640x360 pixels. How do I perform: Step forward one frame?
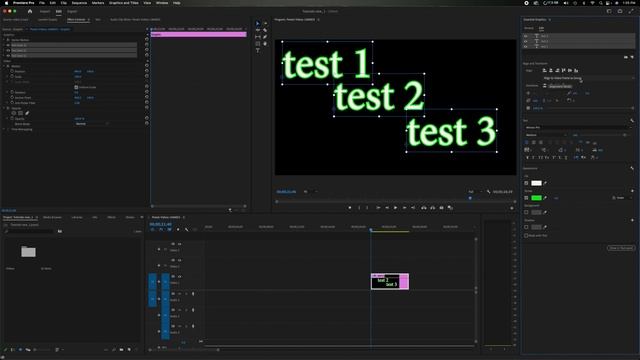(x=404, y=208)
